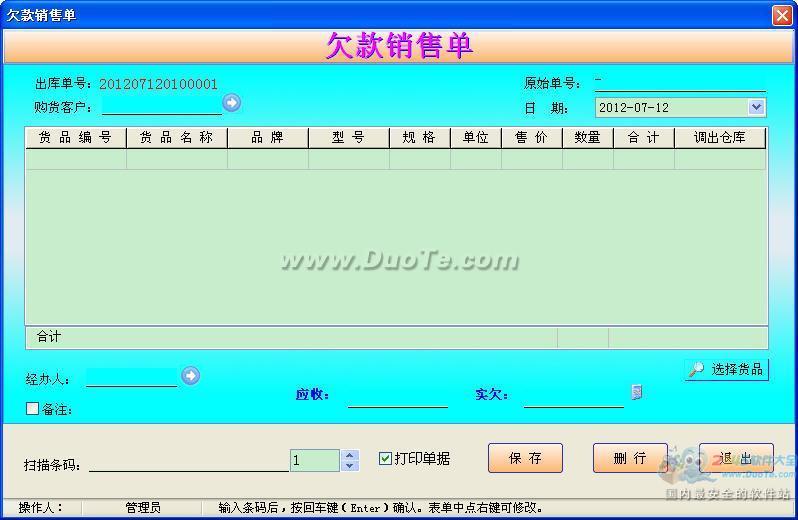798x520 pixels.
Task: Click the 退出 button
Action: pos(736,458)
